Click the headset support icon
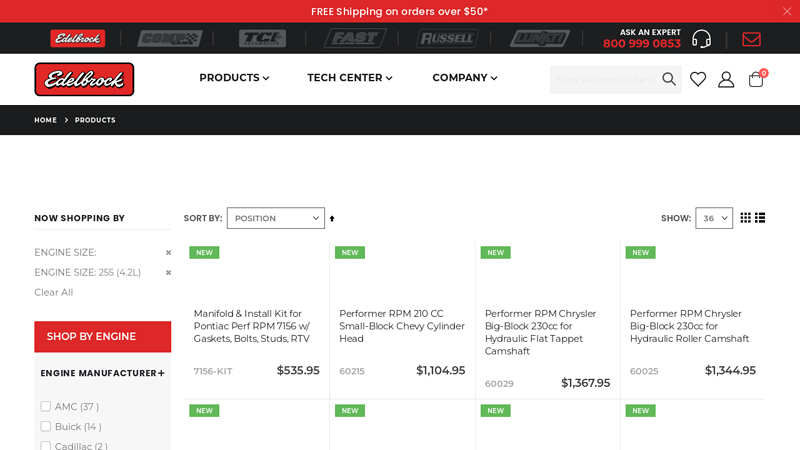 [x=702, y=39]
